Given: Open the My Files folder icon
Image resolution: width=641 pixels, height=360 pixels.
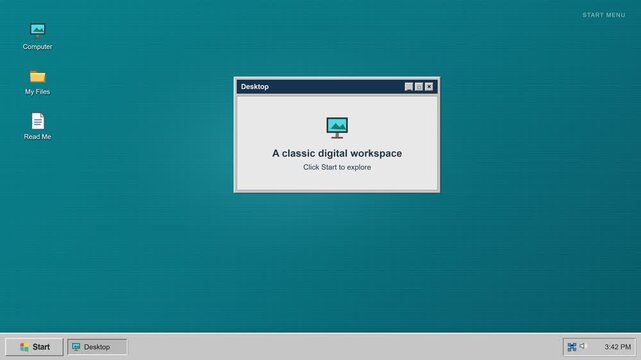Looking at the screenshot, I should tap(38, 76).
